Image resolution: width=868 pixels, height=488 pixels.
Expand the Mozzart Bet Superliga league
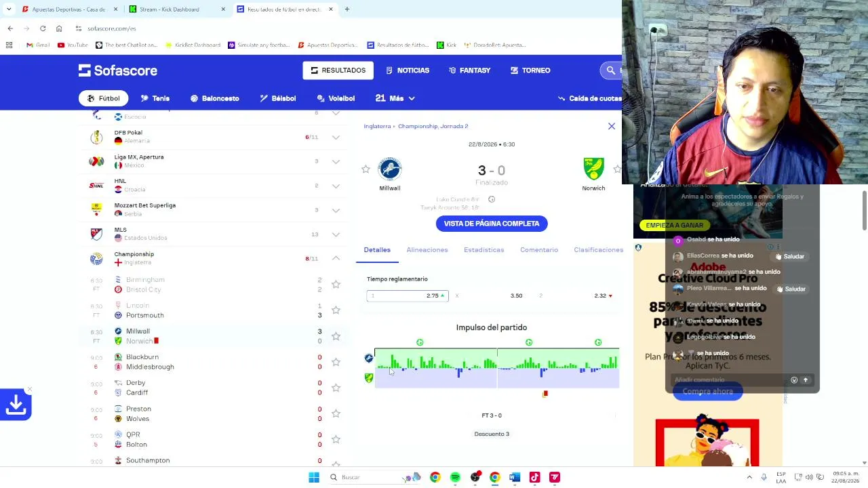pos(336,210)
